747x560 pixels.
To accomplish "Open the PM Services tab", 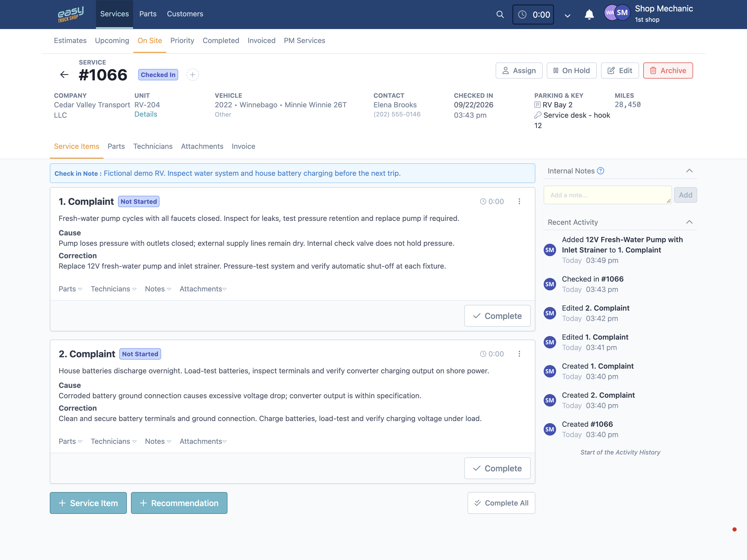I will (x=304, y=40).
